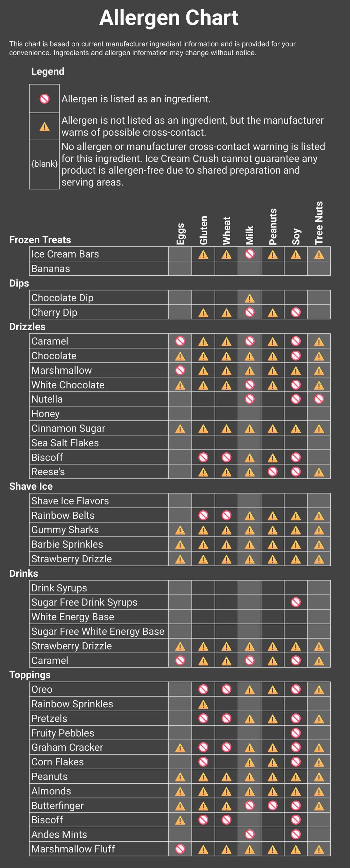Click the Toppings section heading
Viewport: 350px width, 868px height.
coord(30,675)
